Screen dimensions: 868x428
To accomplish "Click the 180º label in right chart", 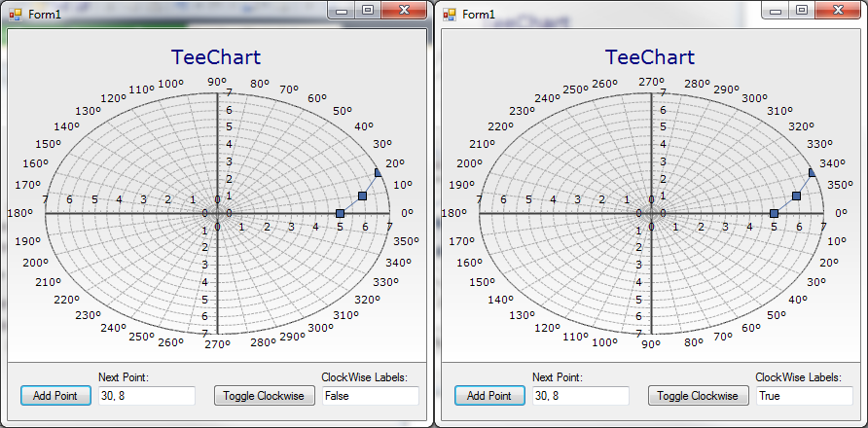I will click(x=455, y=213).
